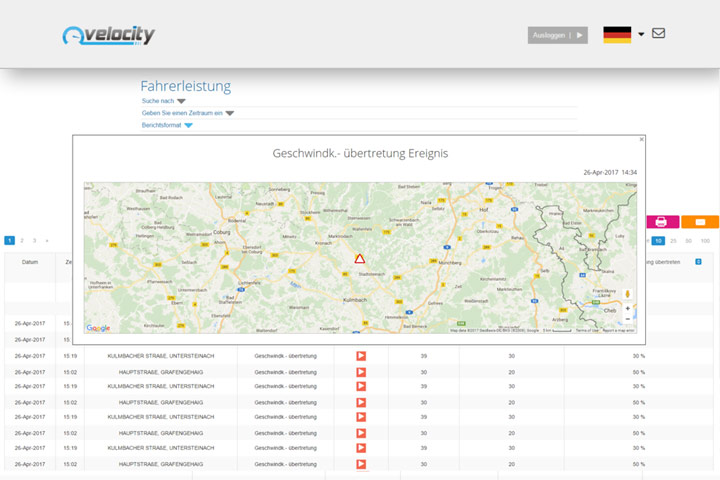Click the red triangle event marker
The image size is (720, 480).
point(360,259)
